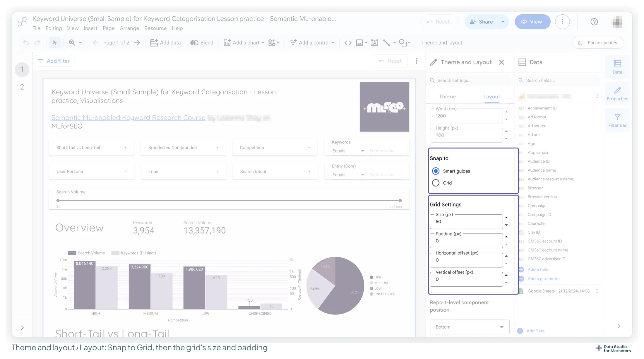Image resolution: width=644 pixels, height=359 pixels.
Task: Click the Search Volume slider left handle
Action: click(x=58, y=201)
